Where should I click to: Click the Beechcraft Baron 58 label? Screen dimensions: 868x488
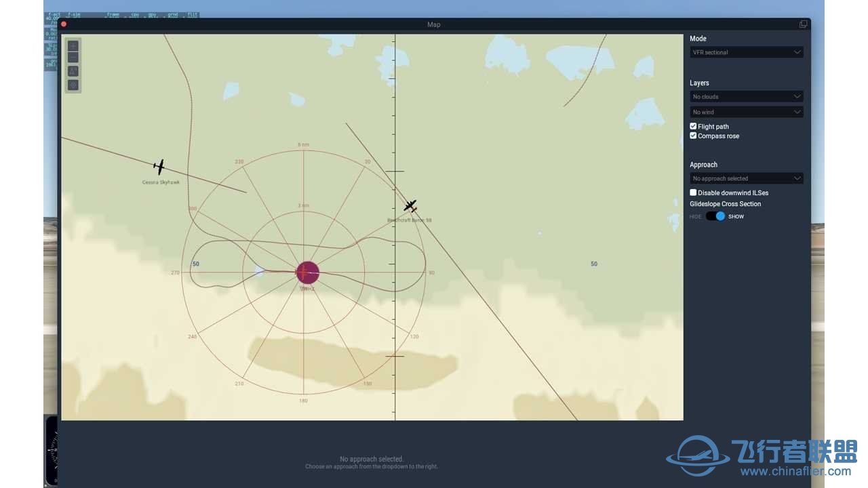point(410,220)
